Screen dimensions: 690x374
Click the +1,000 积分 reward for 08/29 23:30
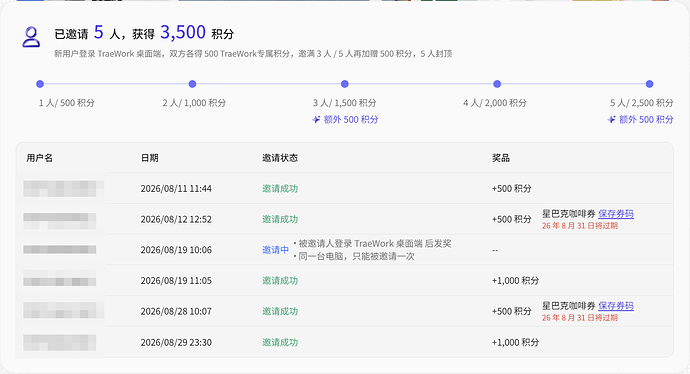tap(515, 342)
